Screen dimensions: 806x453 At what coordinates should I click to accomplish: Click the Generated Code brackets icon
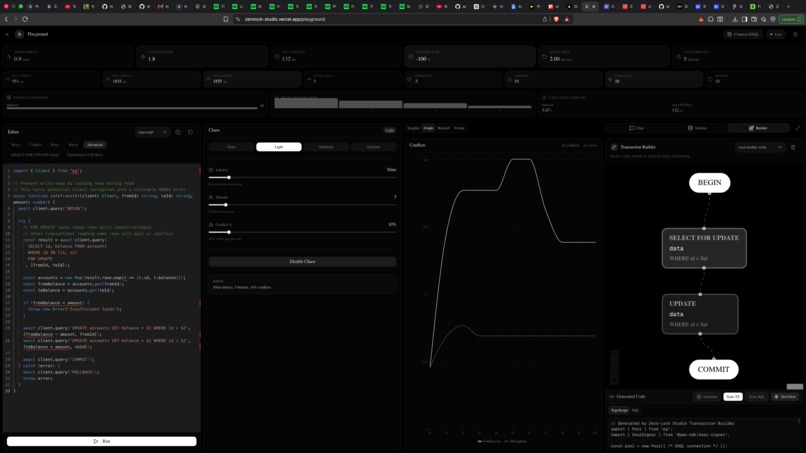[612, 396]
